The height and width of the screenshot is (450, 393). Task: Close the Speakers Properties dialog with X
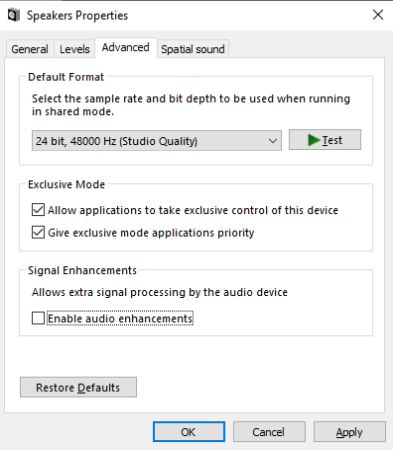pyautogui.click(x=378, y=15)
